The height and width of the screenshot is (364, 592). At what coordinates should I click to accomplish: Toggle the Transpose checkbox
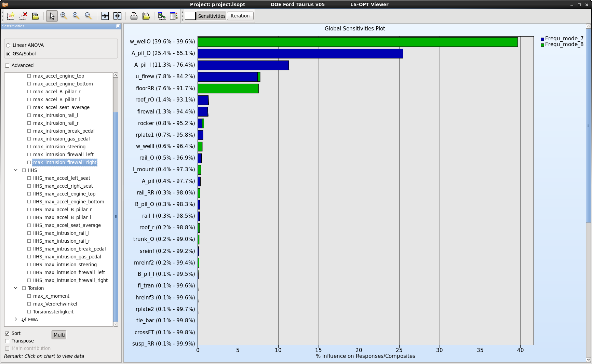(7, 341)
